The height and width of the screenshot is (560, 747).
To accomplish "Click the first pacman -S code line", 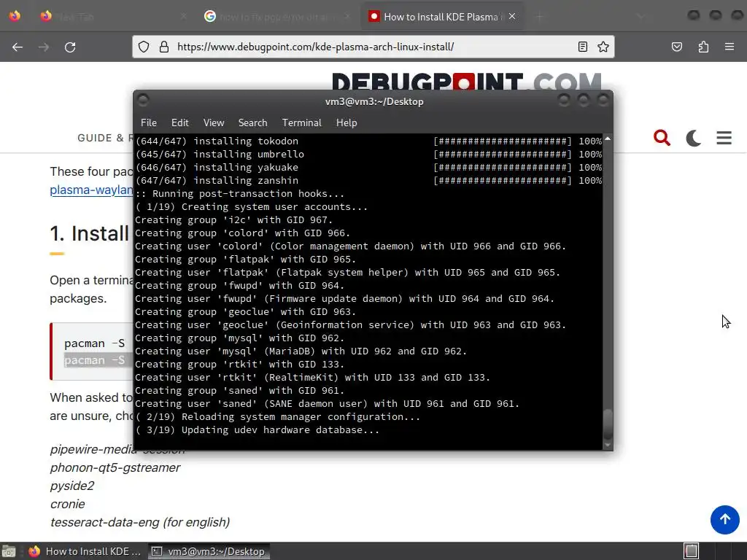I will 95,343.
